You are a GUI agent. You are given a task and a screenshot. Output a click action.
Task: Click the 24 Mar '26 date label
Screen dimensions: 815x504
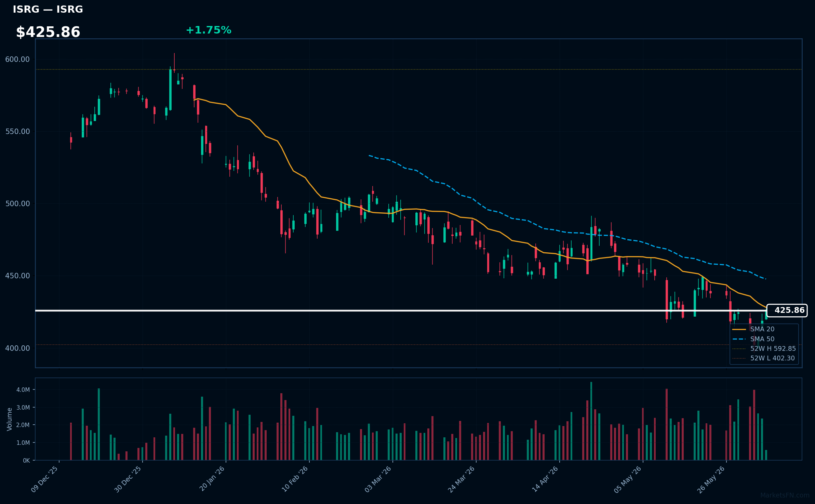click(462, 479)
